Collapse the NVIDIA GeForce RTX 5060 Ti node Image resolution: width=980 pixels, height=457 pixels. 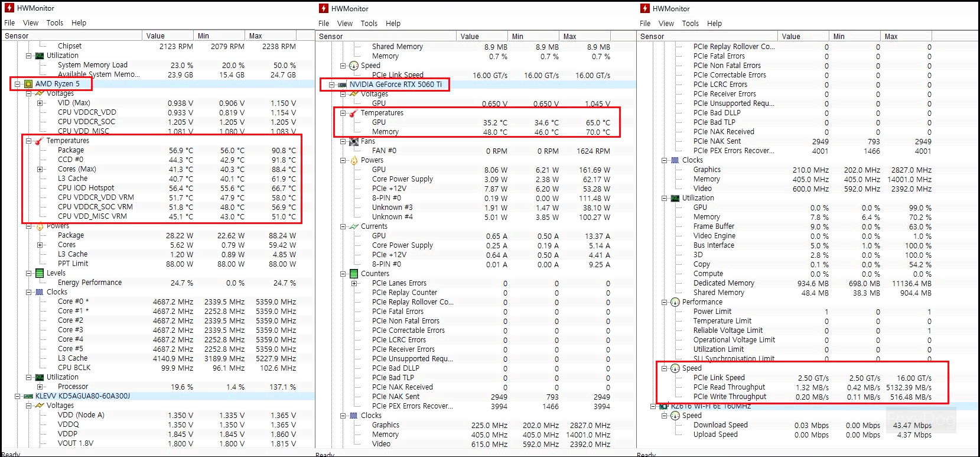click(x=331, y=85)
